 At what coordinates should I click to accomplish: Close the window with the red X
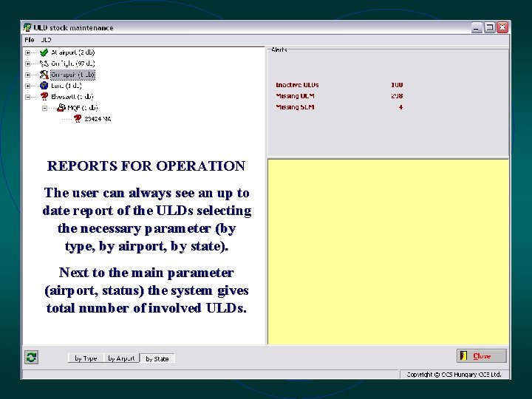[x=502, y=27]
